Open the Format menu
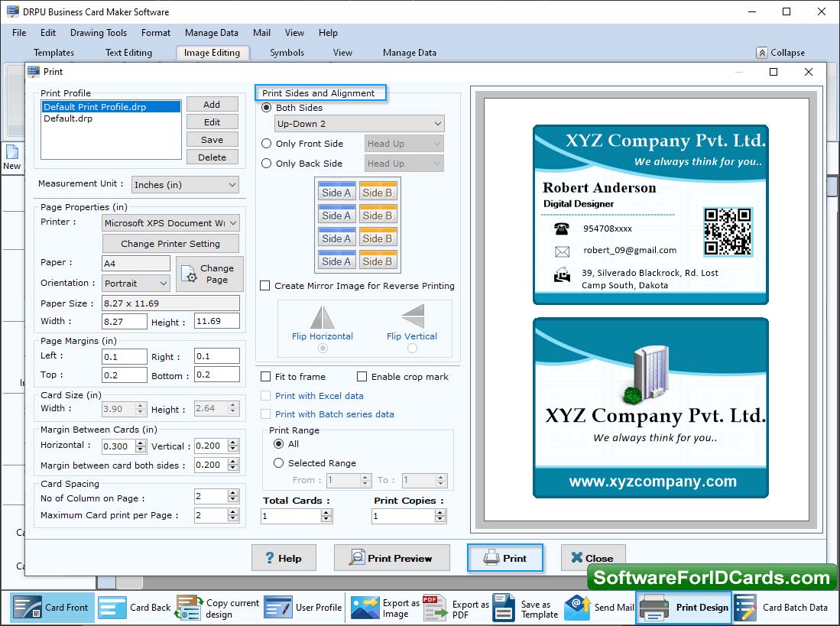Screen dimensions: 840x626 [156, 33]
